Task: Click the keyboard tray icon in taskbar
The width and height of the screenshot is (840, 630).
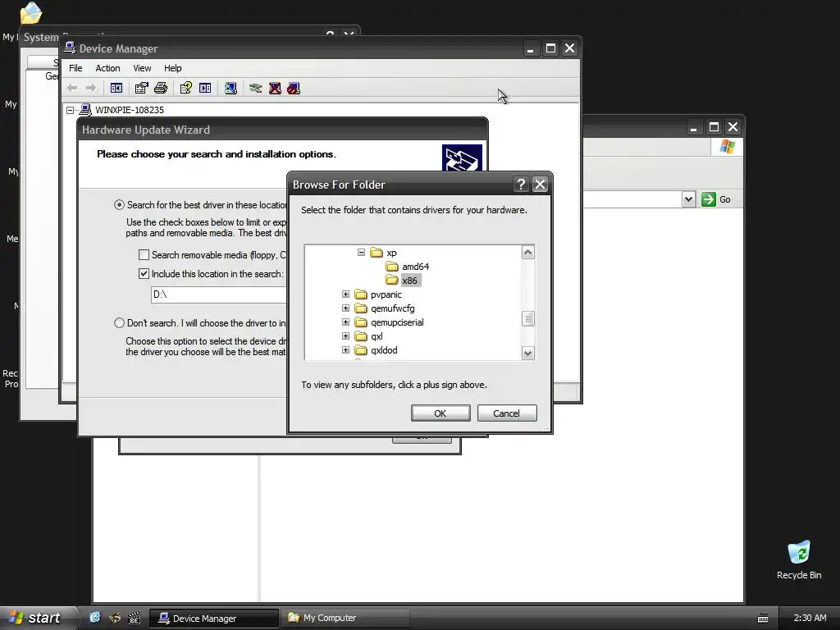Action: (x=763, y=619)
